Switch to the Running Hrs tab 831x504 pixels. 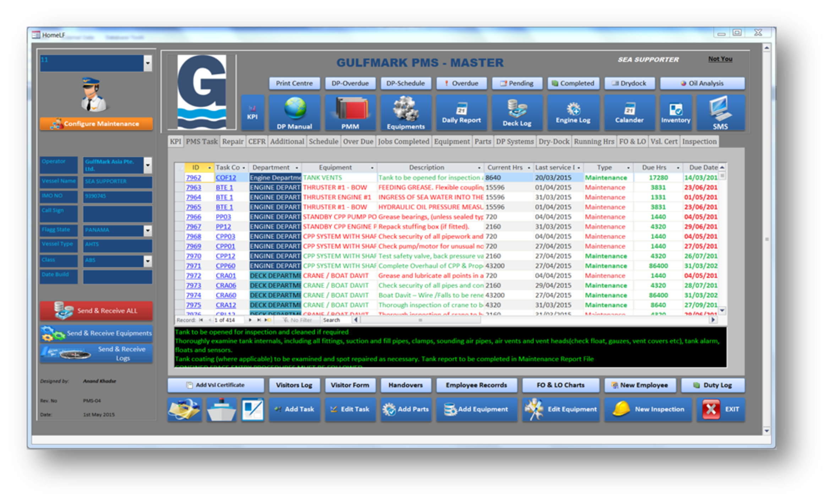594,142
